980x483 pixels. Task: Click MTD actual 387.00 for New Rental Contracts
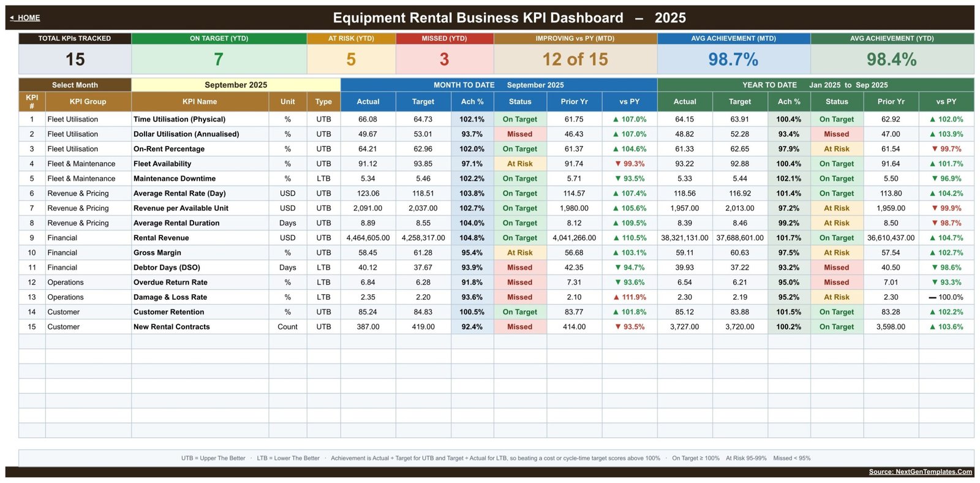368,327
